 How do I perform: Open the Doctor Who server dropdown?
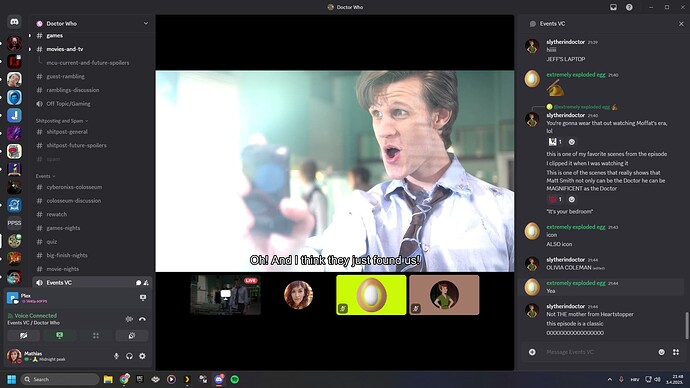tap(146, 23)
